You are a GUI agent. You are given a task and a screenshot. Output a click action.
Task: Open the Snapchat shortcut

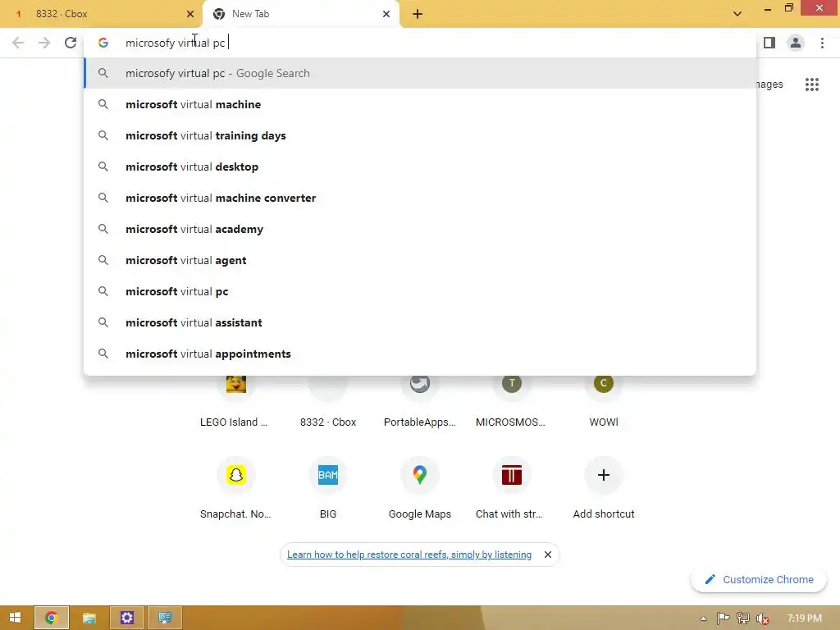pos(235,489)
